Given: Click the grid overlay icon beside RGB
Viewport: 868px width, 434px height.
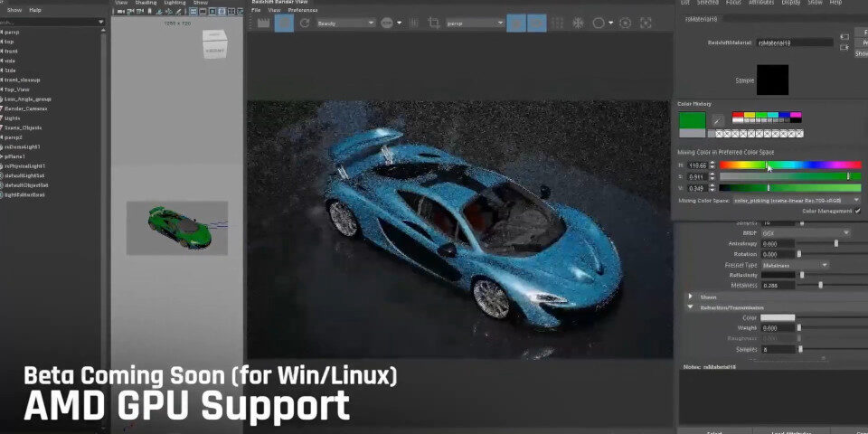Looking at the screenshot, I should 413,23.
